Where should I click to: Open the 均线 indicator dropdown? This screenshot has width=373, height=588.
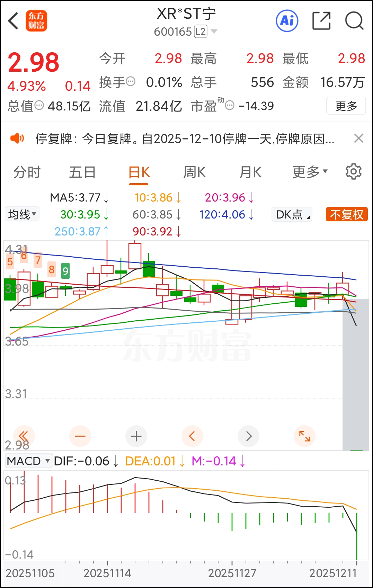(x=22, y=214)
